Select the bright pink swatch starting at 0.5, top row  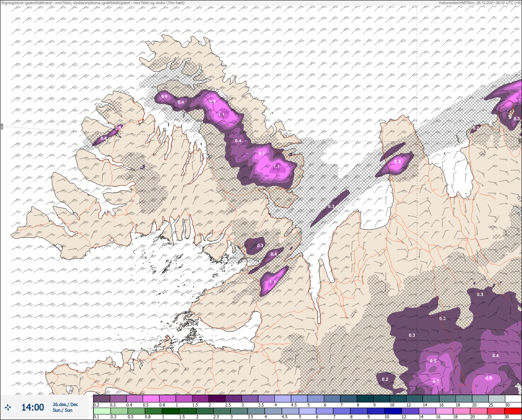coord(151,398)
